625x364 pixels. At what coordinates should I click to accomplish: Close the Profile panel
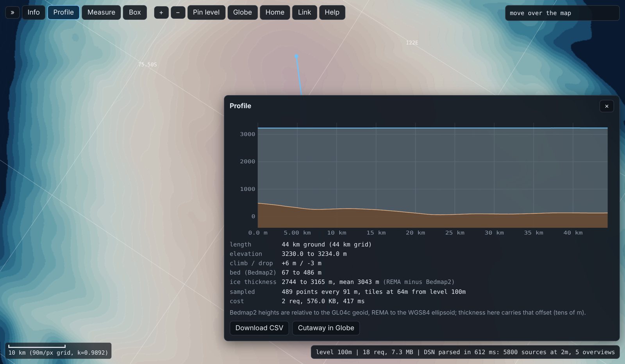click(x=607, y=106)
